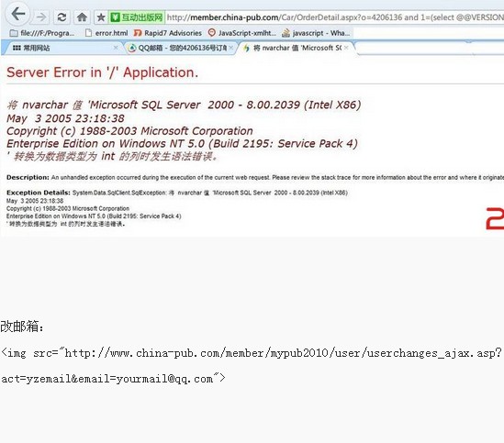Image resolution: width=504 pixels, height=443 pixels.
Task: Close the nvarchar error tab
Action: [x=346, y=48]
